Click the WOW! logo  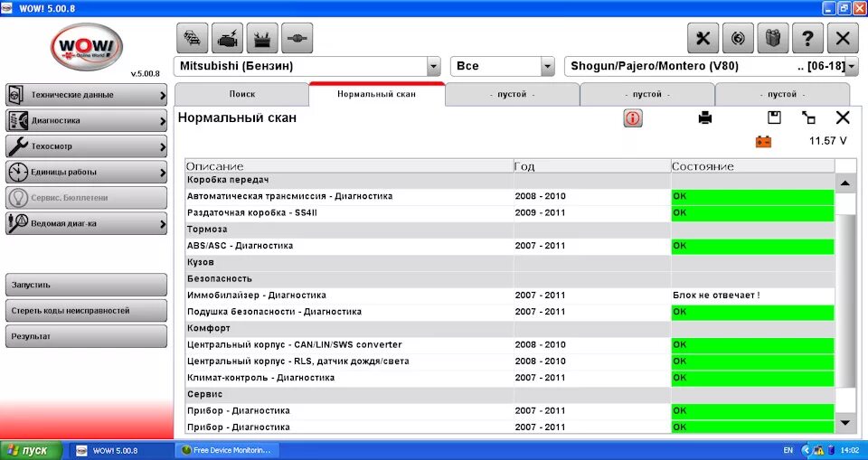pos(87,46)
